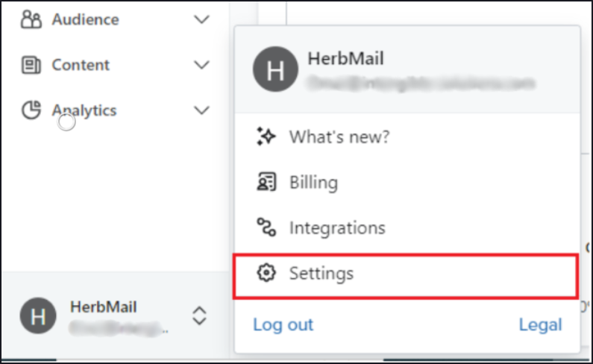
Task: Choose Integrations in the account menu
Action: click(337, 228)
